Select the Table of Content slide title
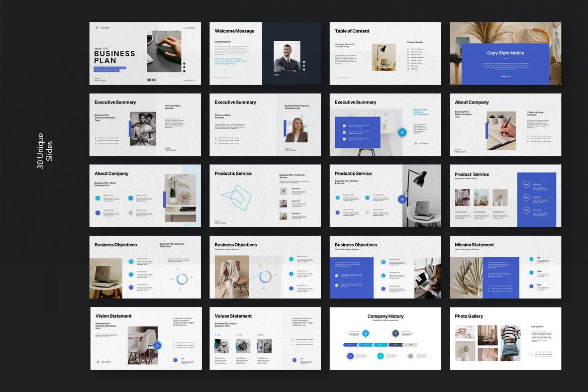The width and height of the screenshot is (588, 392). tap(352, 31)
